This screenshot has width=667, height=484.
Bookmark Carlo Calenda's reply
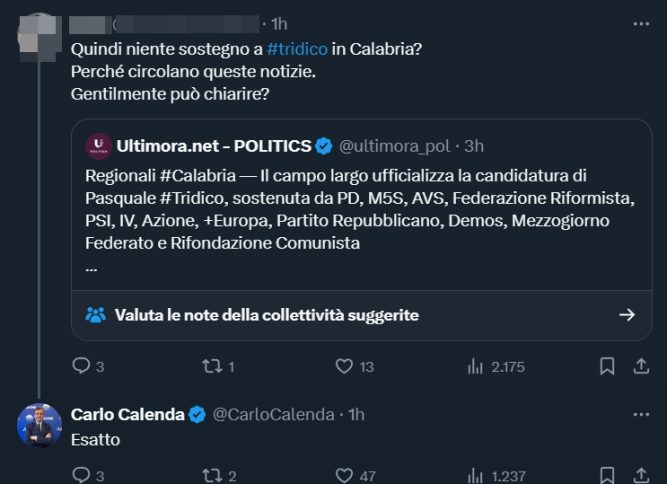(x=606, y=476)
